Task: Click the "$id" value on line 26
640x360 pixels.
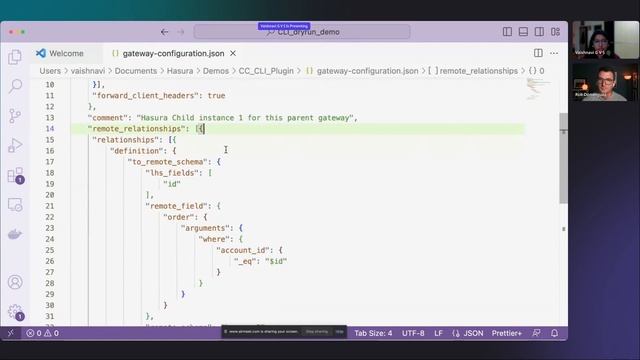Action: click(x=276, y=261)
